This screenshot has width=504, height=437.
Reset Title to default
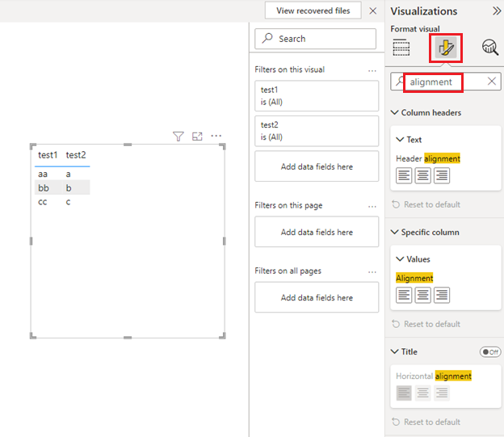426,422
